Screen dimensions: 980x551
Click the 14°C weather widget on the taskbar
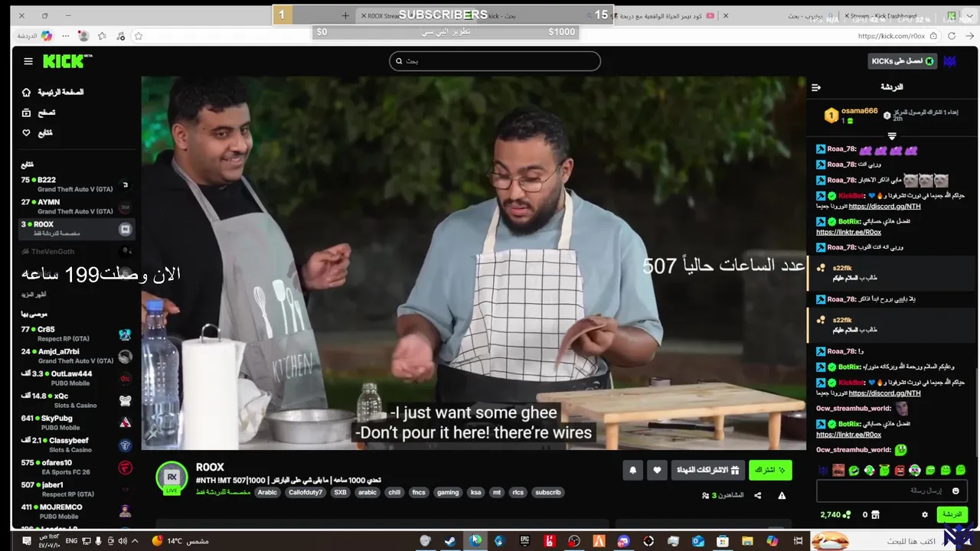[x=180, y=541]
